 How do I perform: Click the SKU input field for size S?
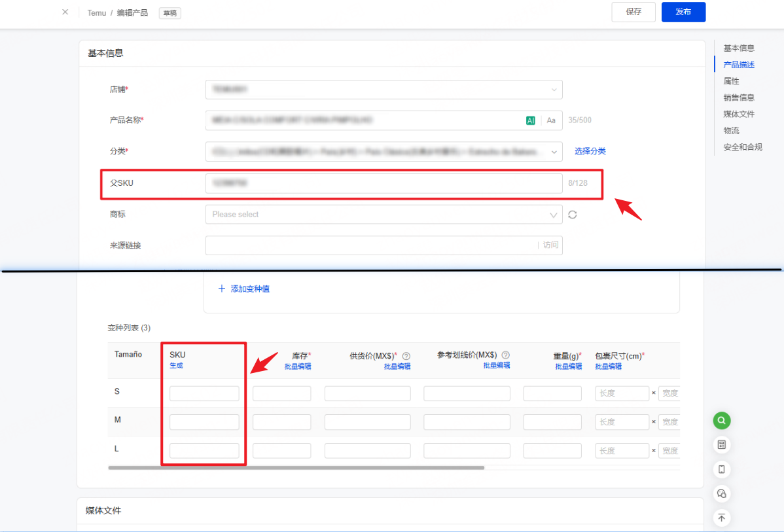pos(204,393)
